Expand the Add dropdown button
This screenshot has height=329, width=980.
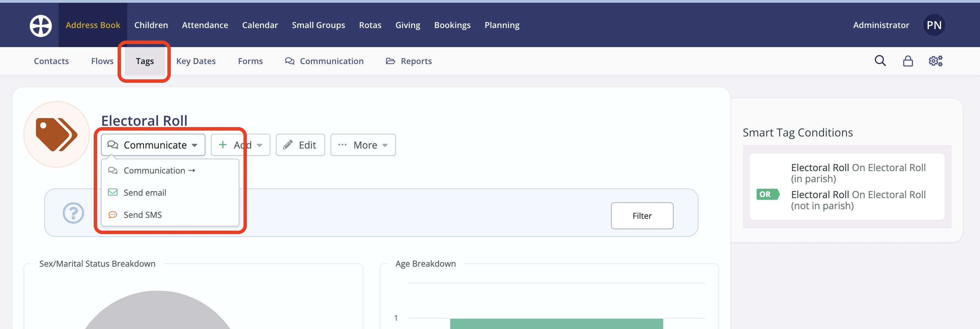(x=240, y=145)
